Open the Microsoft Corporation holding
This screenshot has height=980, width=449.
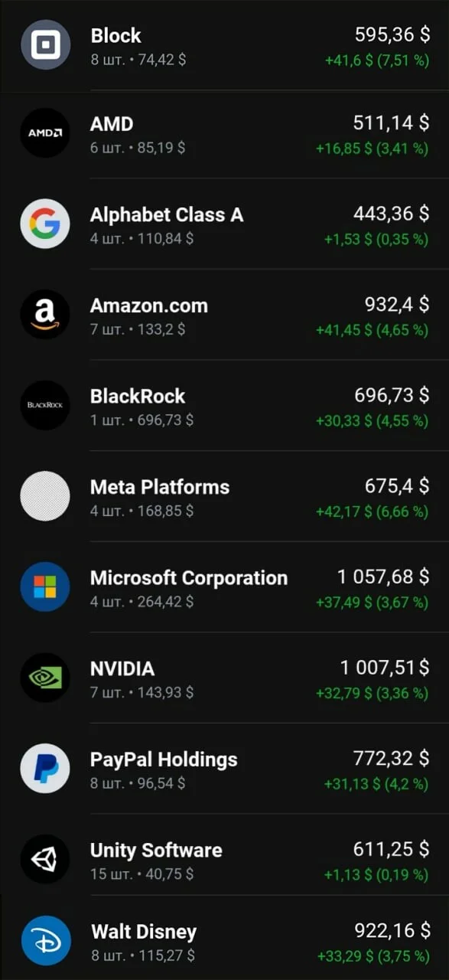[224, 586]
